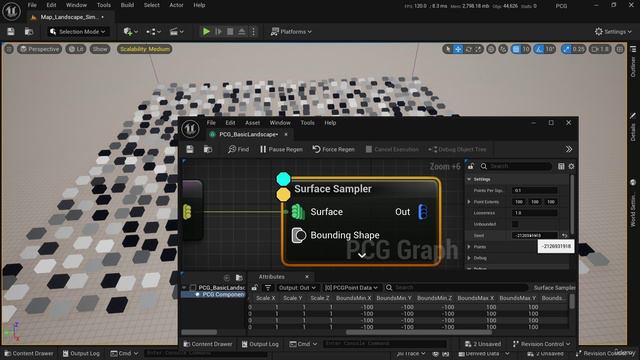Toggle scale snapping in the viewport toolbar
The height and width of the screenshot is (360, 640).
pos(566,49)
